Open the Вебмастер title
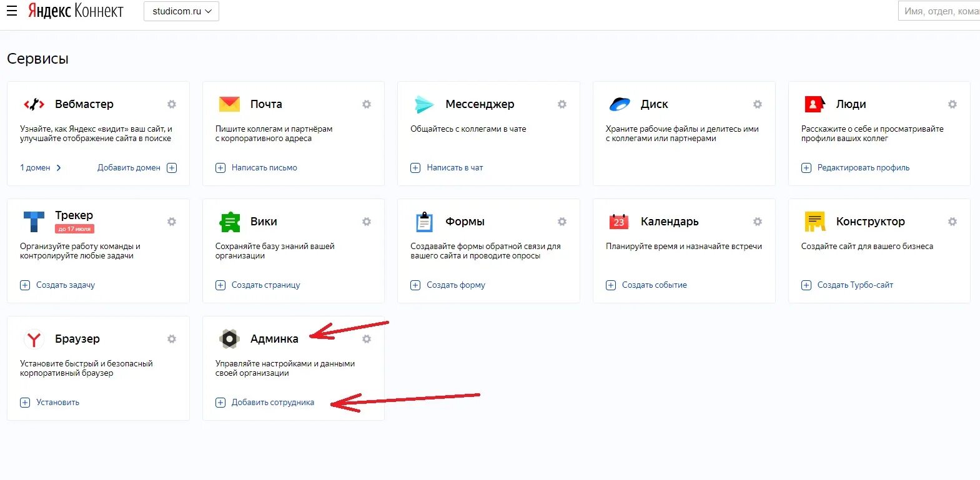Image resolution: width=980 pixels, height=480 pixels. (x=84, y=104)
